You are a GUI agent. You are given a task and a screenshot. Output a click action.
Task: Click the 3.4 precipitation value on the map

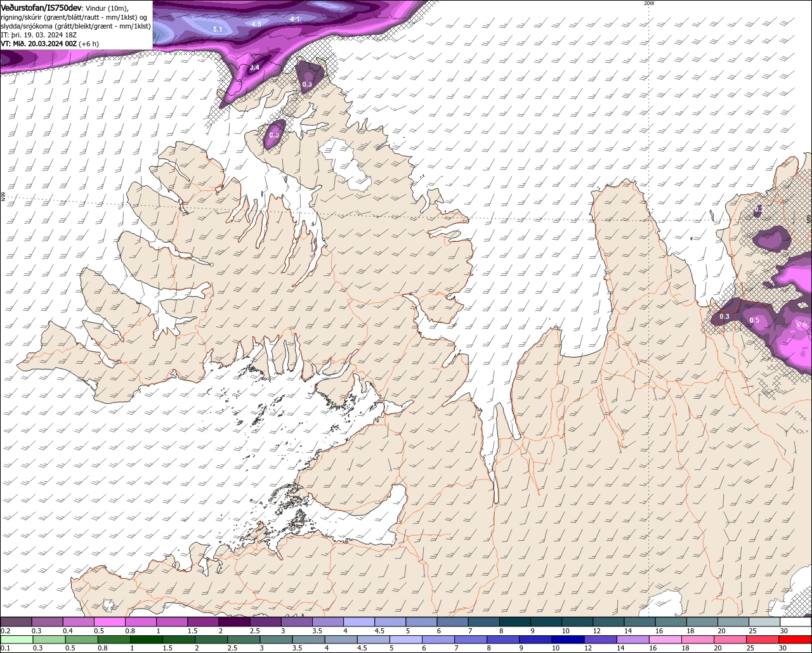(254, 67)
